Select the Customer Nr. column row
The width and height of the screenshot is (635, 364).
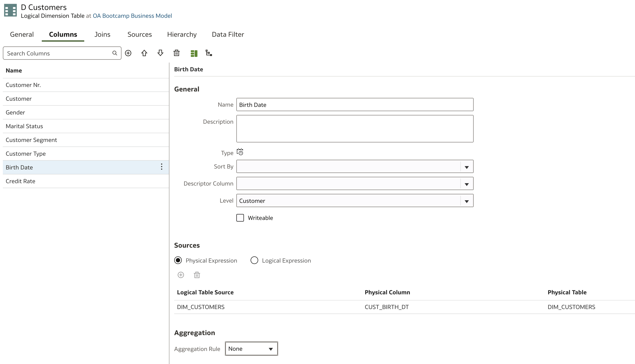(86, 85)
